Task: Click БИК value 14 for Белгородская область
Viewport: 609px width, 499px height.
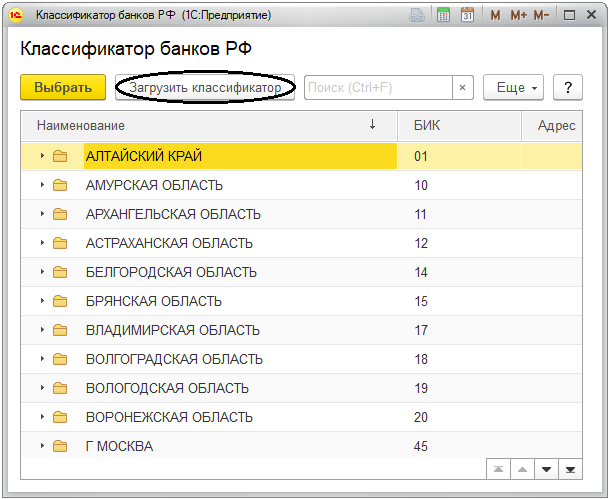Action: (421, 272)
